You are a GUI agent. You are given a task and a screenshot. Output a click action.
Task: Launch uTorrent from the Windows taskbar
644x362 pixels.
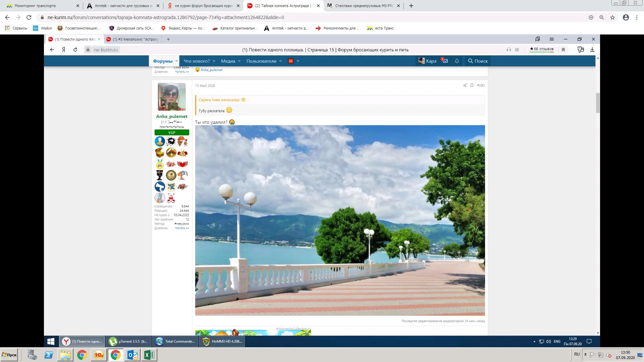pos(129,341)
